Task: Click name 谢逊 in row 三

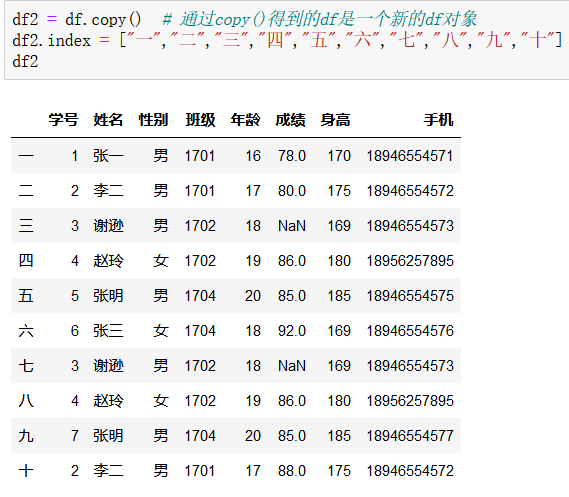Action: [108, 226]
